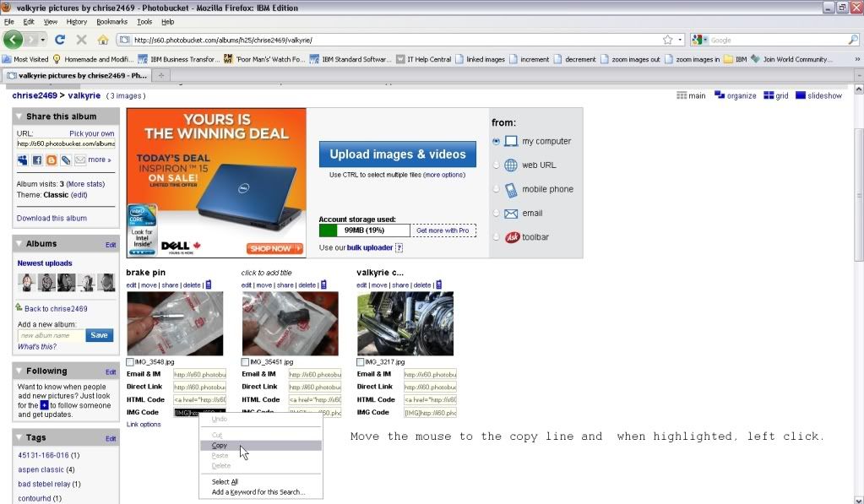Screen dimensions: 864x504
Task: Collapse the Following panel
Action: tap(19, 371)
